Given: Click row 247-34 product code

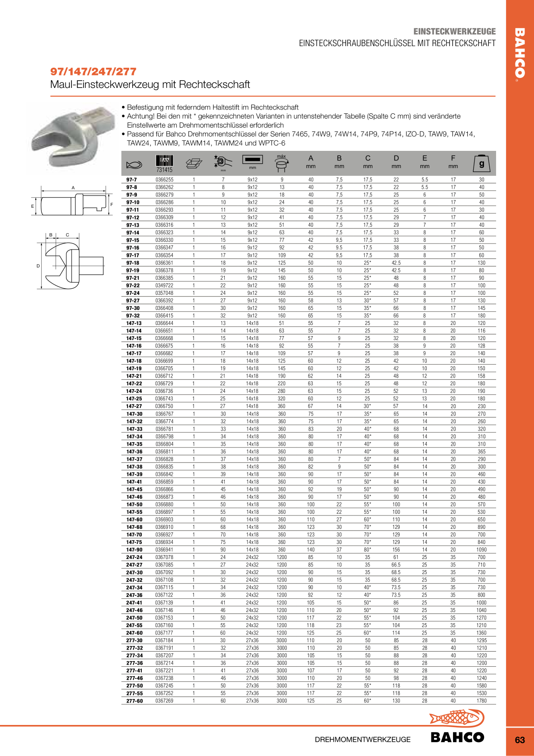Looking at the screenshot, I should pyautogui.click(x=134, y=587).
